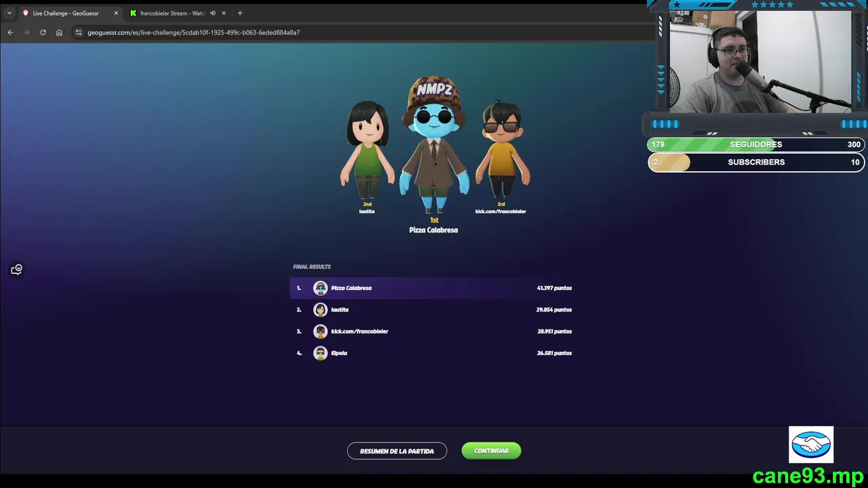Select the lautita results row avatar
The width and height of the screenshot is (868, 488).
coord(320,310)
